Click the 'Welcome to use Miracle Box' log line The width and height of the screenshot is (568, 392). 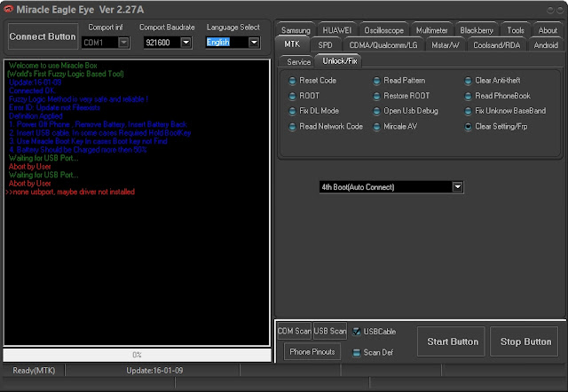pyautogui.click(x=53, y=66)
